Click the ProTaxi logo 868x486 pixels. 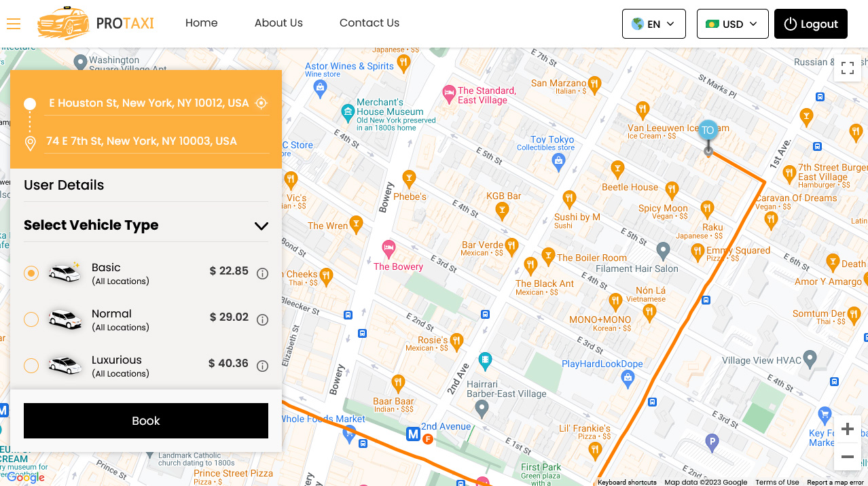pos(96,23)
